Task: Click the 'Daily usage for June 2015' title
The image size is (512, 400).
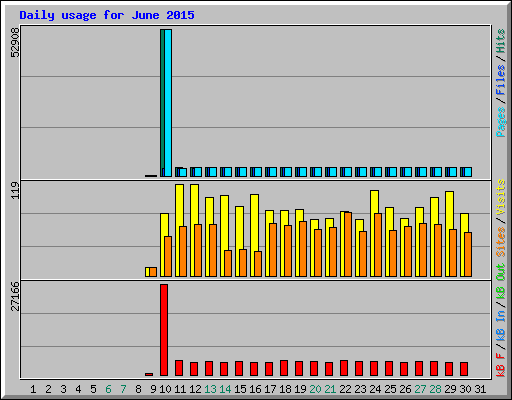Action: click(x=107, y=15)
